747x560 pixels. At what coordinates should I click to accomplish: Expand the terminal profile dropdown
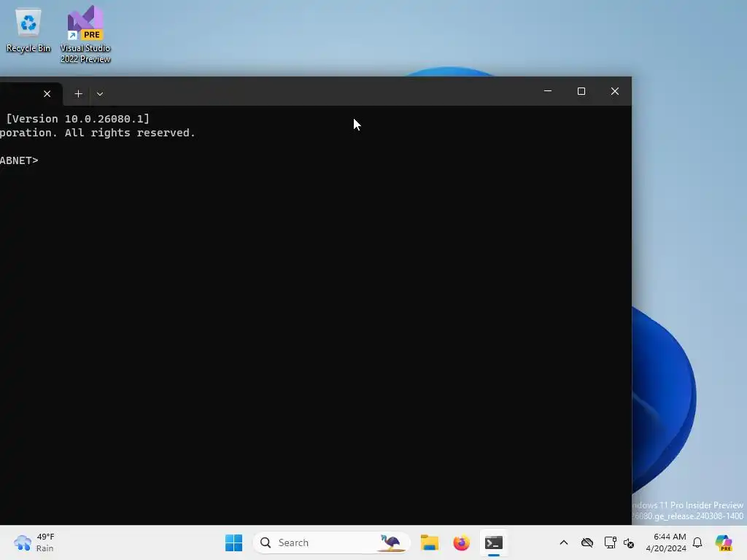click(100, 94)
